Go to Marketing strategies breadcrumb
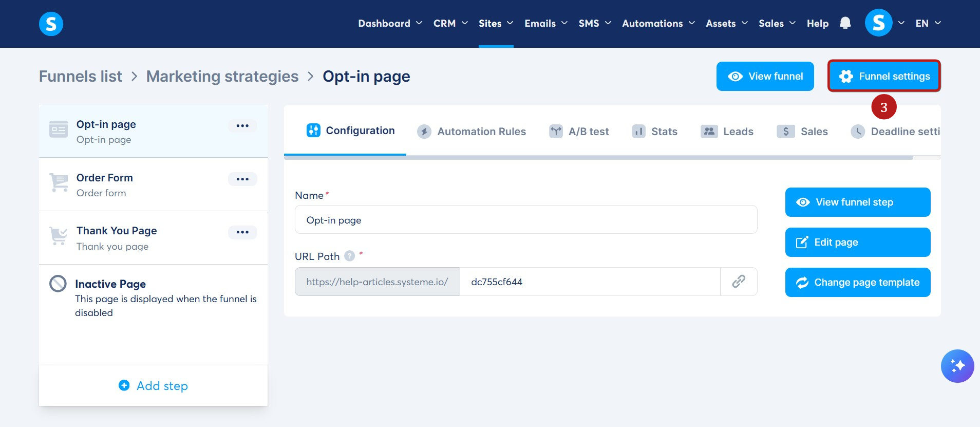Screen dimensions: 980x427 (x=222, y=76)
